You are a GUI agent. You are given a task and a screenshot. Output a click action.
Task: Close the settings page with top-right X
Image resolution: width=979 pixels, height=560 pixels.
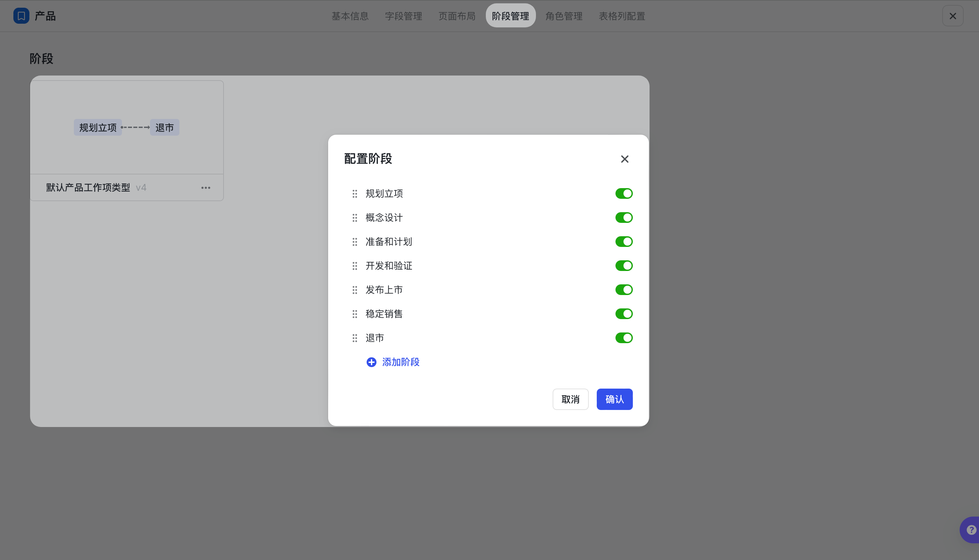(953, 16)
